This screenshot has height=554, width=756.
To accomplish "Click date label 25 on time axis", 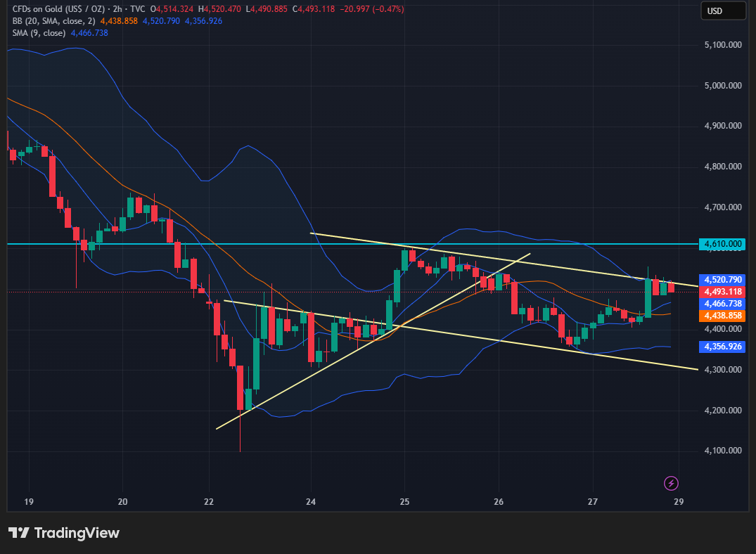I will [x=404, y=502].
